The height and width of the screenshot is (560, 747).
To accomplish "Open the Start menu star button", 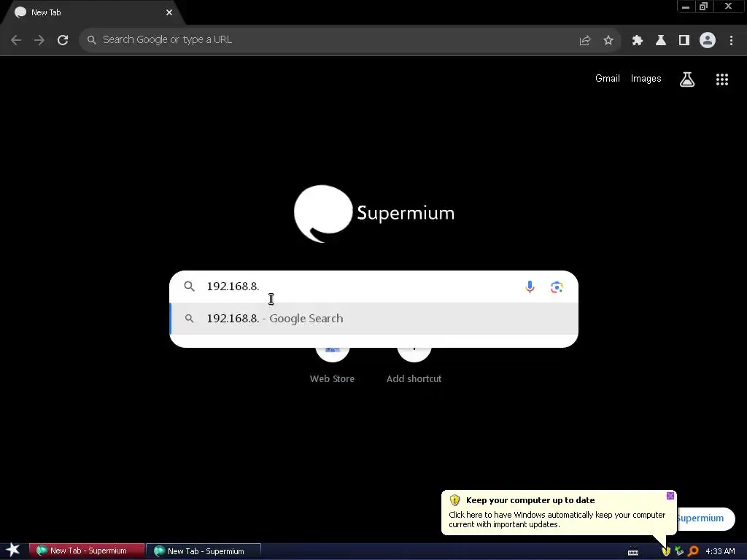I will click(x=13, y=550).
